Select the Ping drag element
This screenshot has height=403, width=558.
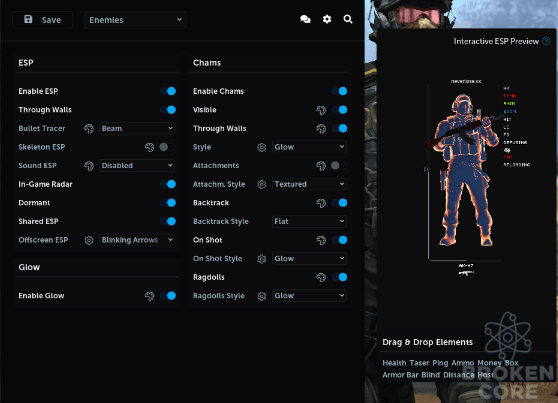[440, 363]
